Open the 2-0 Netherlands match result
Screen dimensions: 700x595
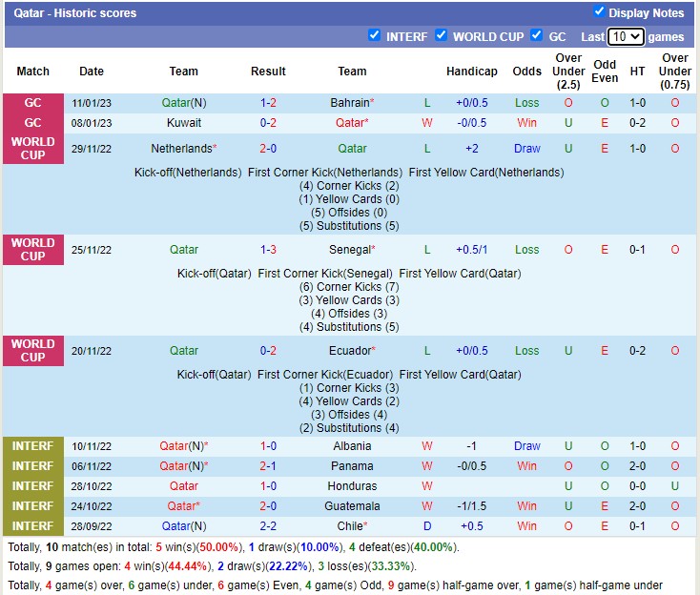click(x=268, y=149)
